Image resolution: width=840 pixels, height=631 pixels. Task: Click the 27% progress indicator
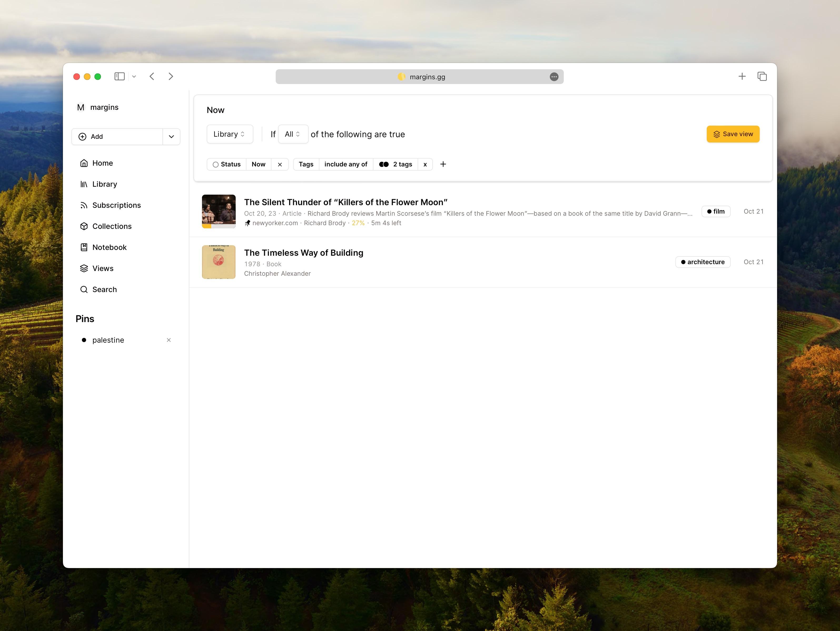click(x=358, y=222)
